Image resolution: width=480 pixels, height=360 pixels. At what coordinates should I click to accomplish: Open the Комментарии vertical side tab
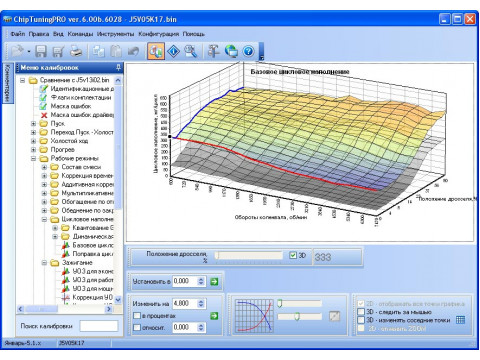coord(8,83)
